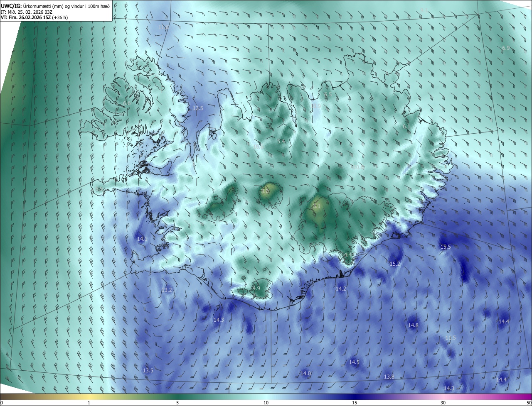Click the 9.1 value on the map
The width and height of the screenshot is (532, 406).
pyautogui.click(x=424, y=9)
